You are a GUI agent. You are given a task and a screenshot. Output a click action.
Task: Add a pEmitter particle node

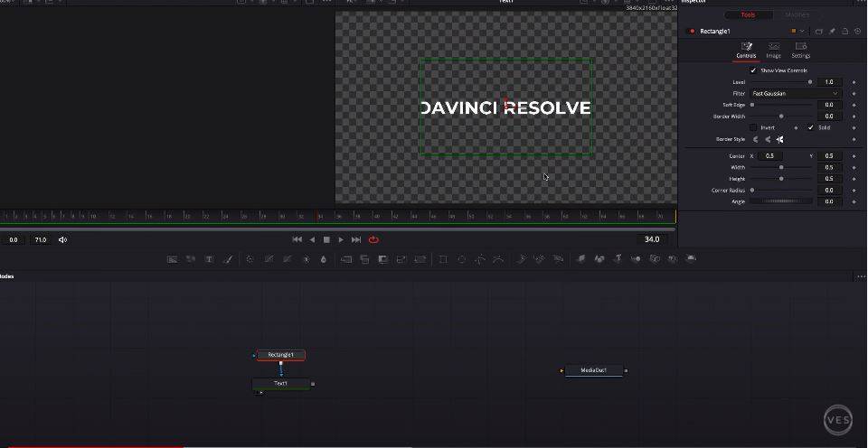pyautogui.click(x=522, y=259)
